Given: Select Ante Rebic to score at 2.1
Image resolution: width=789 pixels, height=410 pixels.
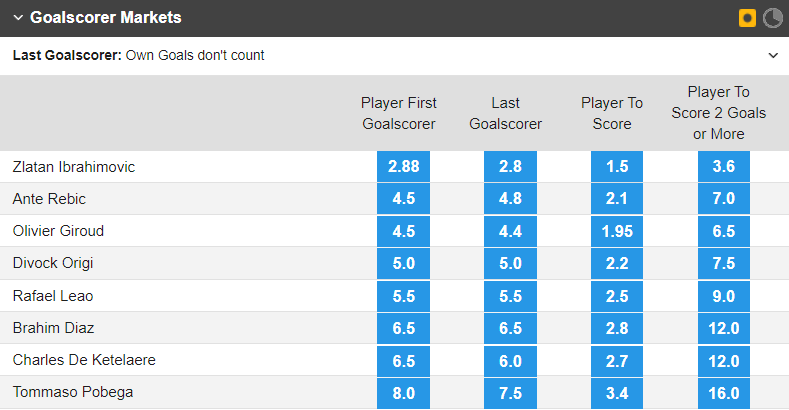Looking at the screenshot, I should coord(617,199).
